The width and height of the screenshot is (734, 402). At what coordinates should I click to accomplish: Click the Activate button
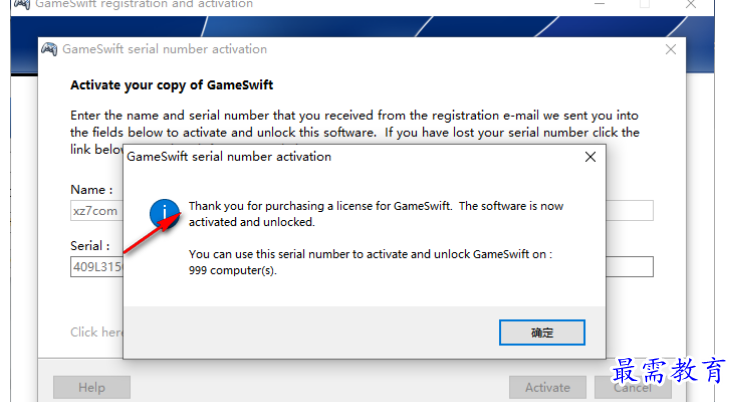[x=547, y=387]
